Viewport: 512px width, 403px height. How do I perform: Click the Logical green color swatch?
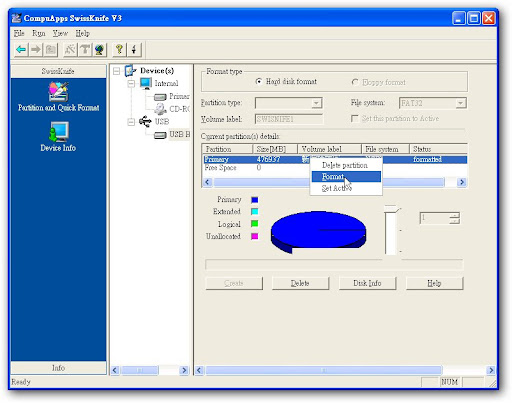pyautogui.click(x=255, y=224)
